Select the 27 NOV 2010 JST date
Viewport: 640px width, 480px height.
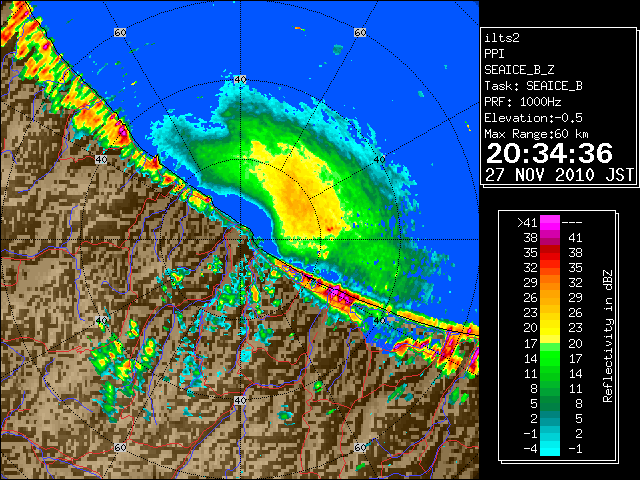[560, 175]
